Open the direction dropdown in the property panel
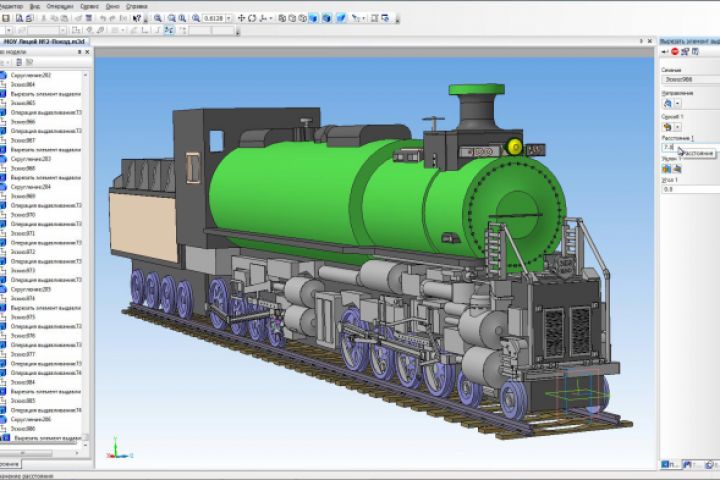The height and width of the screenshot is (480, 720). tap(678, 104)
